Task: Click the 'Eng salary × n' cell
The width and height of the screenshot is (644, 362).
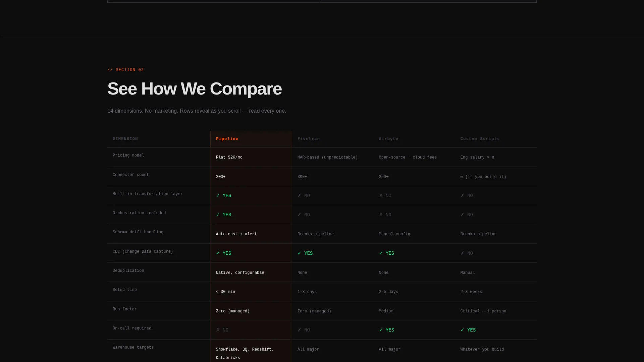Action: pyautogui.click(x=477, y=157)
